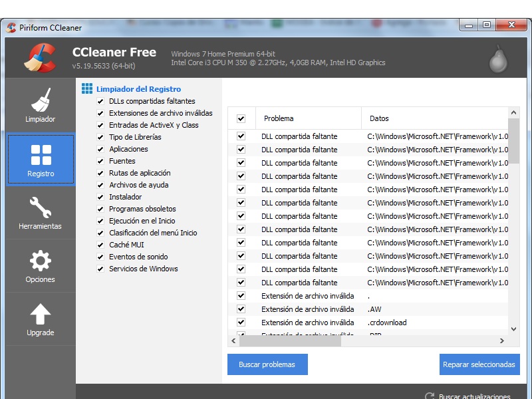Click the horizontal scrollbar thumb in results
The height and width of the screenshot is (399, 532).
pyautogui.click(x=290, y=341)
